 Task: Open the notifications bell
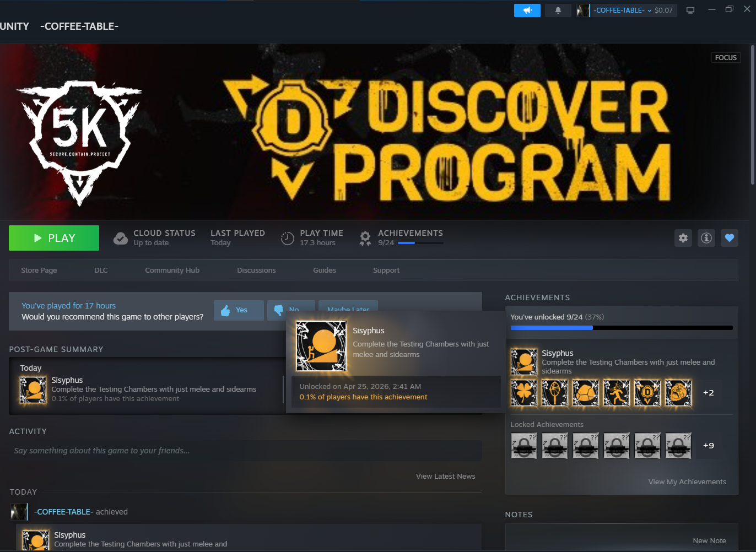click(558, 10)
